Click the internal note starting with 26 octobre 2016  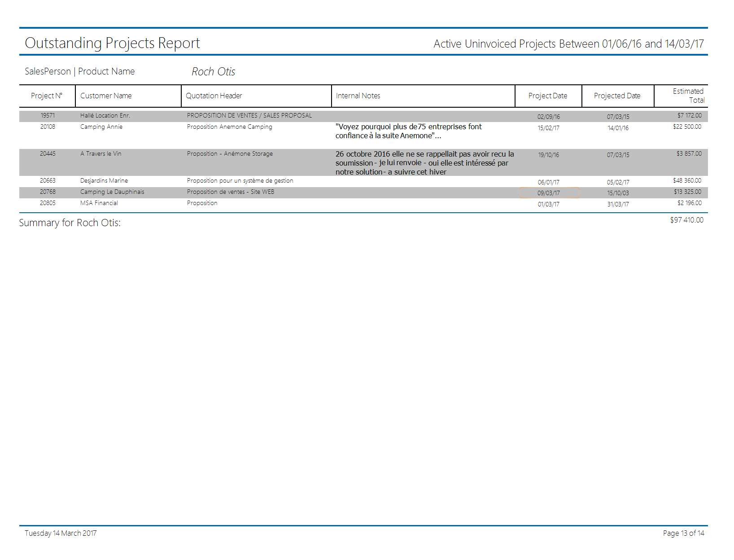(424, 163)
